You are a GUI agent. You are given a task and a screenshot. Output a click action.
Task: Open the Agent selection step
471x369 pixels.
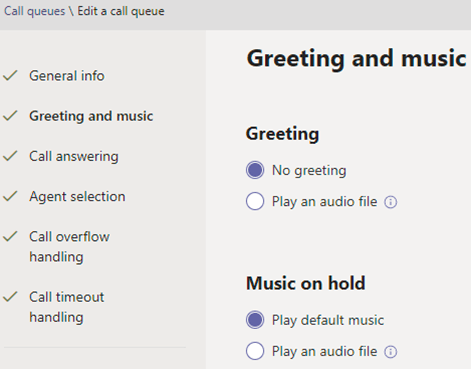tap(77, 196)
